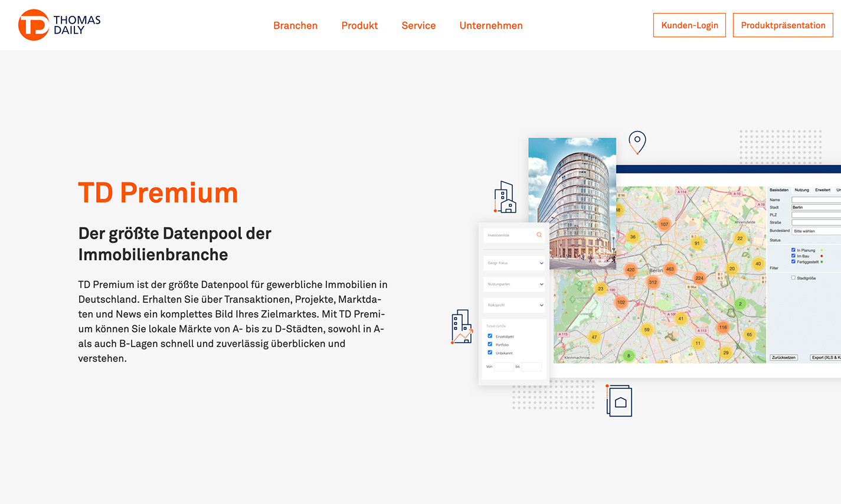The height and width of the screenshot is (504, 841).
Task: Expand the Risikoprofil dropdown
Action: pos(514,305)
